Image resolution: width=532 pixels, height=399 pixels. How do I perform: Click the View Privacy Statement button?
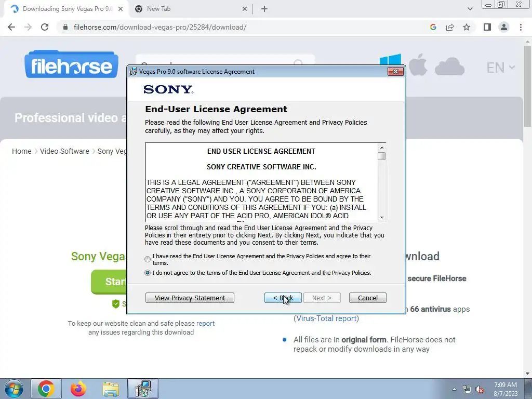coord(190,298)
